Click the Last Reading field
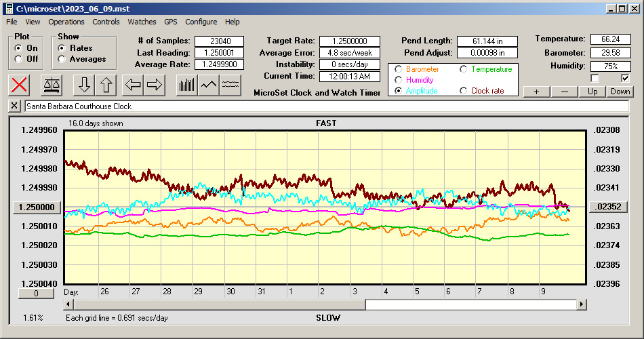 coord(220,53)
